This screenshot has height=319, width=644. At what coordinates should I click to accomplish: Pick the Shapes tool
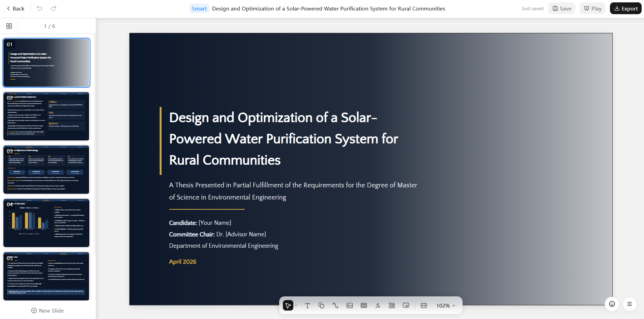click(x=321, y=305)
